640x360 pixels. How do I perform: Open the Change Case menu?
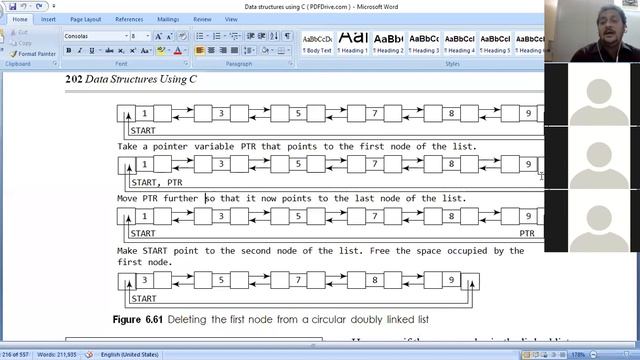tap(145, 51)
